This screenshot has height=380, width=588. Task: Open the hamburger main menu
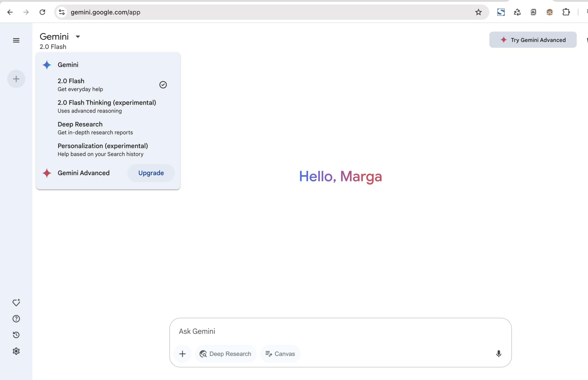click(16, 40)
